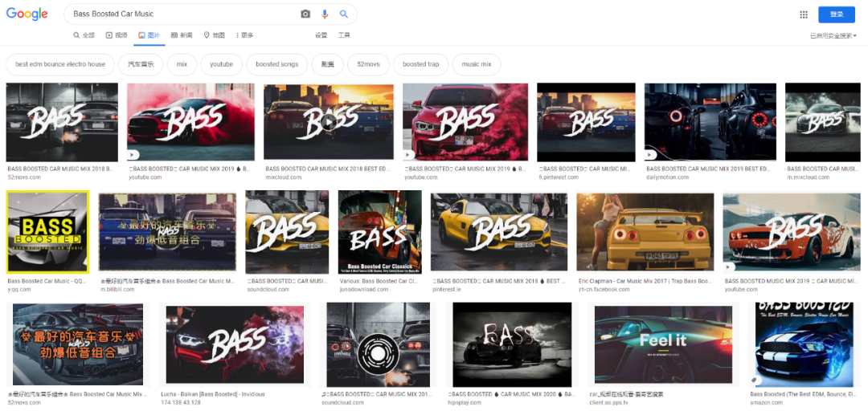The image size is (868, 411).
Task: Switch to the 视频 (Videos) tab
Action: pos(117,35)
